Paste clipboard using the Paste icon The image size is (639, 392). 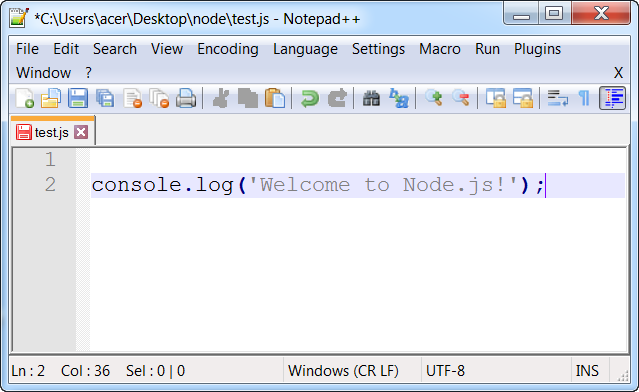point(275,98)
